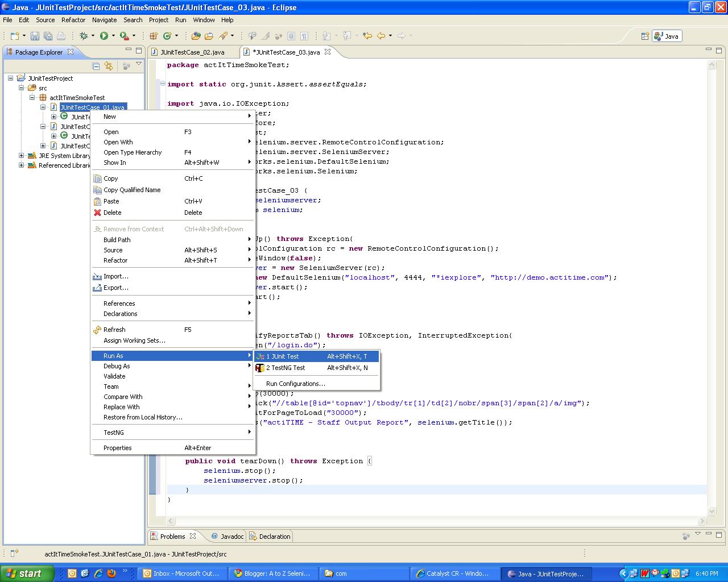Expand the JRE System Library node
This screenshot has height=582, width=728.
(x=22, y=156)
